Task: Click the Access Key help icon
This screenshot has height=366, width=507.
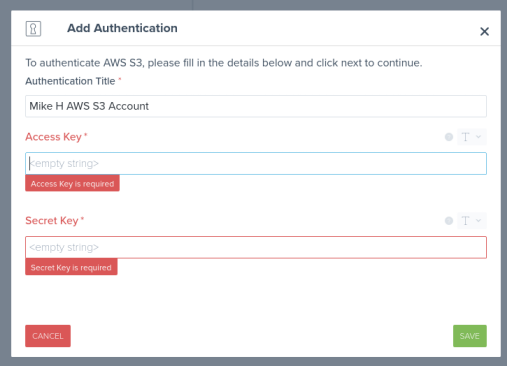Action: (449, 137)
